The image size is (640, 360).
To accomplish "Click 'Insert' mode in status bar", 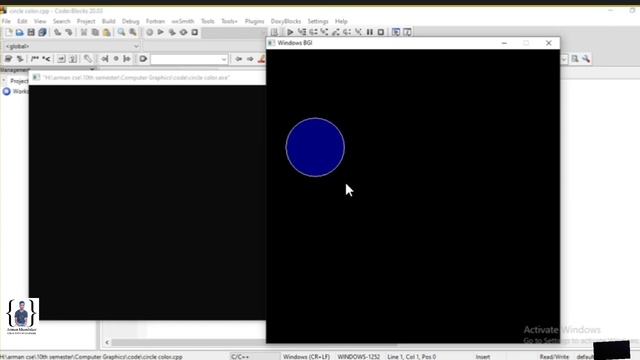I will coord(482,357).
